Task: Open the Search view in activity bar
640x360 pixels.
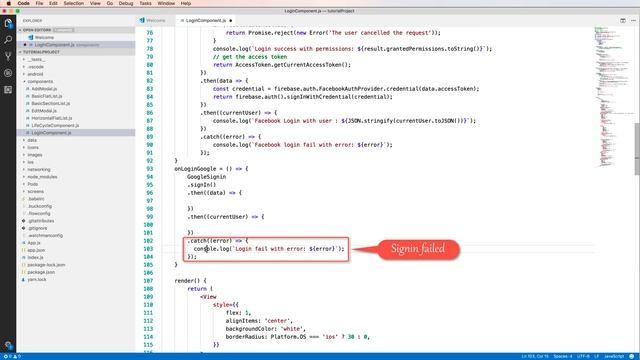Action: (8, 40)
